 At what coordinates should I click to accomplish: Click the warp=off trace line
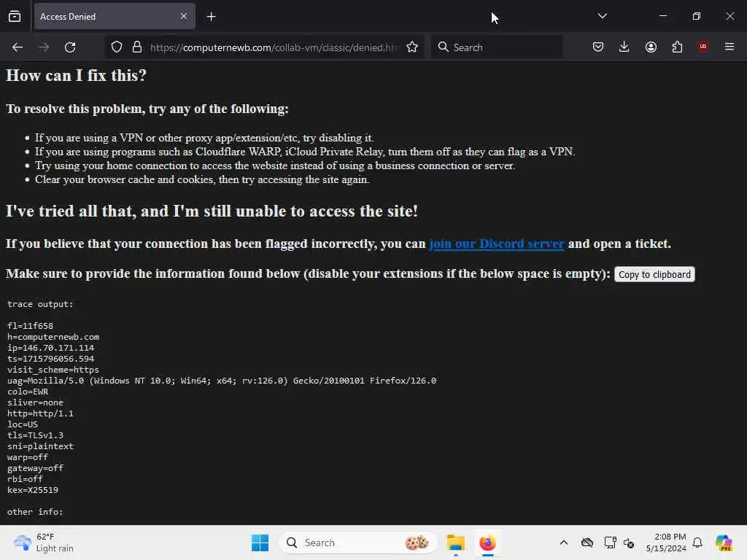[x=28, y=458]
